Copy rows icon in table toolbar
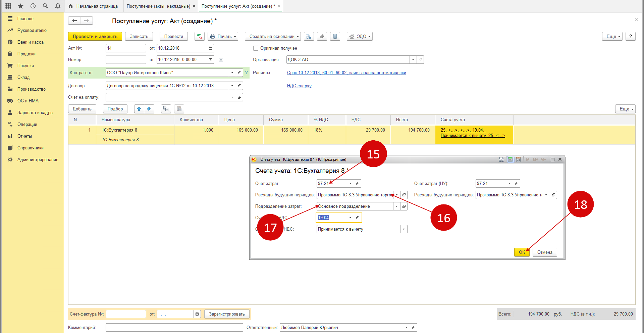 pyautogui.click(x=166, y=109)
